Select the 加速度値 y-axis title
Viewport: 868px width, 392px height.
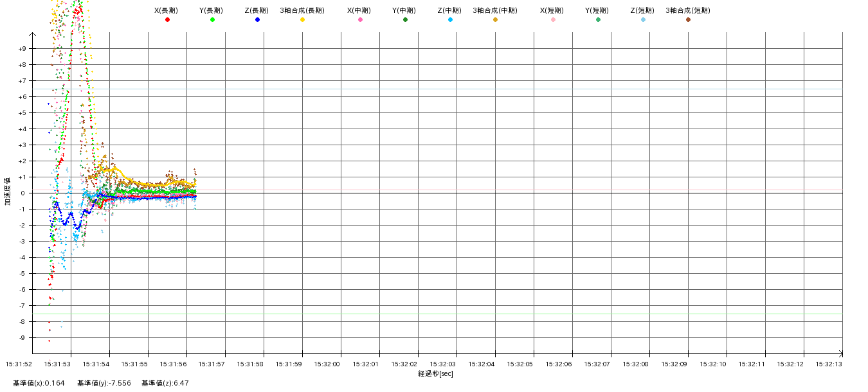(8, 192)
